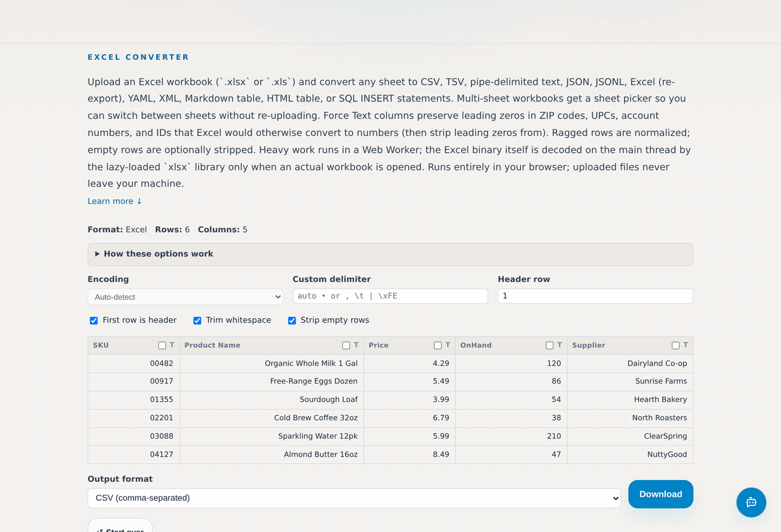The height and width of the screenshot is (532, 781).
Task: Toggle Force Text checkbox for Price column
Action: 438,345
